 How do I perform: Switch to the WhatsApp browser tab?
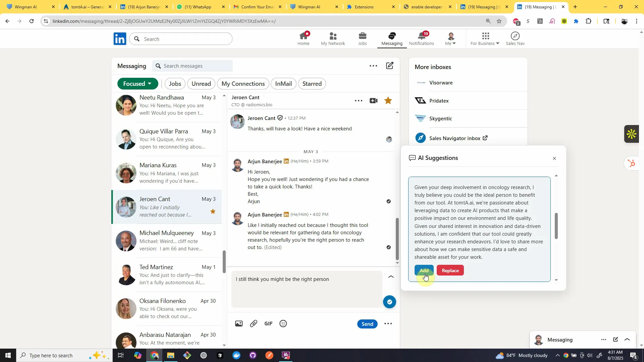click(201, 7)
